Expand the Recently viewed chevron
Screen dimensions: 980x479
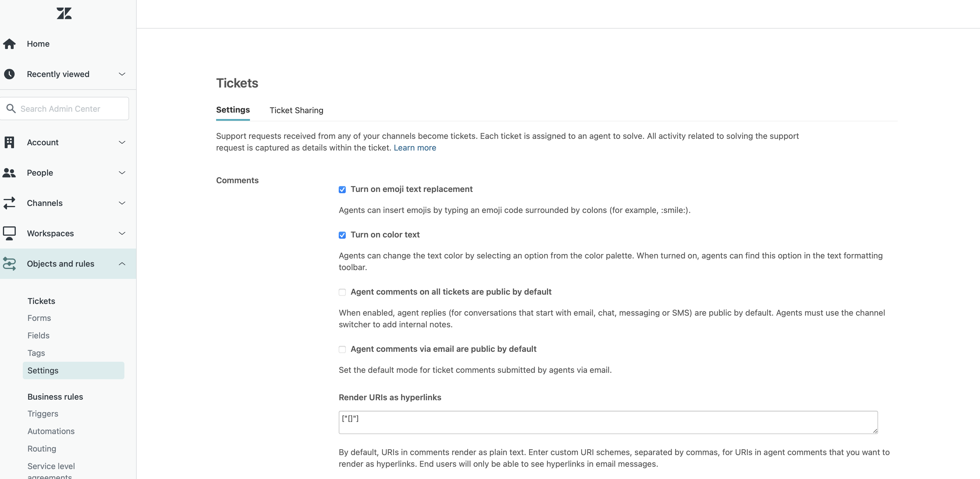point(122,74)
